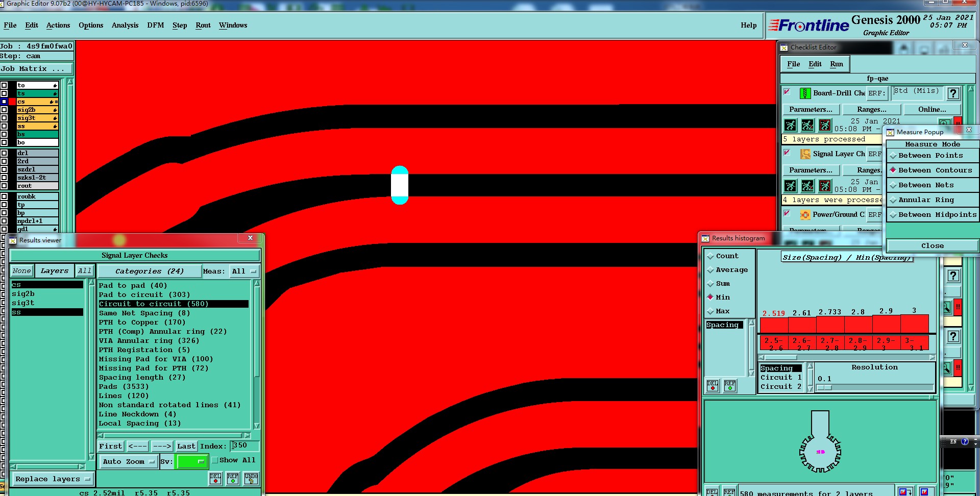Open File menu in Graphic Editor
Screen dimensions: 980x496
pos(10,25)
